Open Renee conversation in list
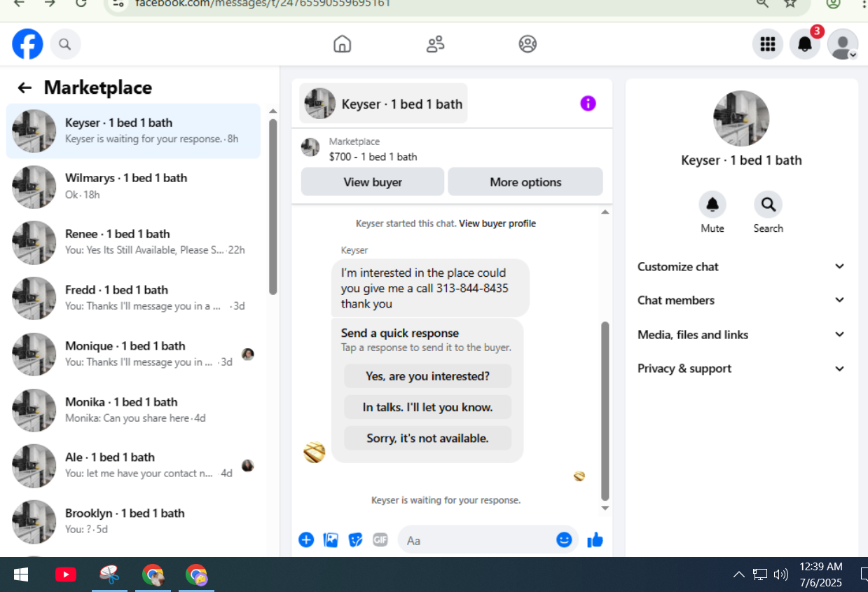This screenshot has height=592, width=868. pyautogui.click(x=133, y=242)
